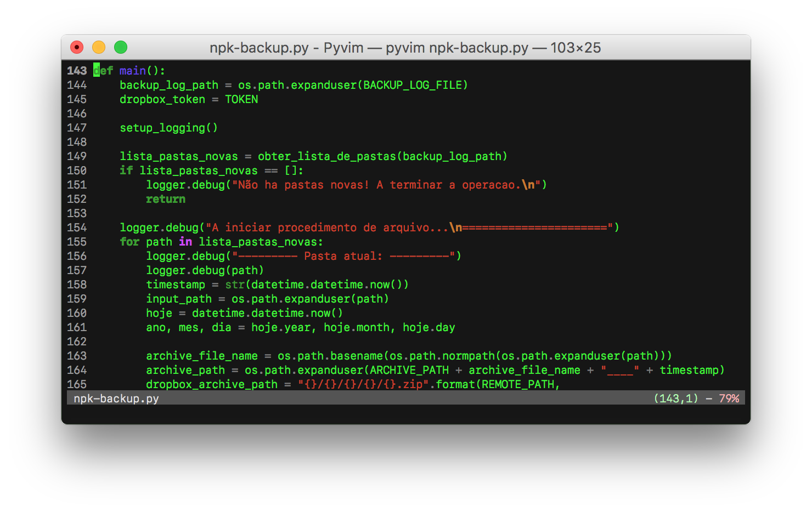Click string 'A iniciar procedimento de arquivo...'
812x512 pixels.
pos(330,227)
